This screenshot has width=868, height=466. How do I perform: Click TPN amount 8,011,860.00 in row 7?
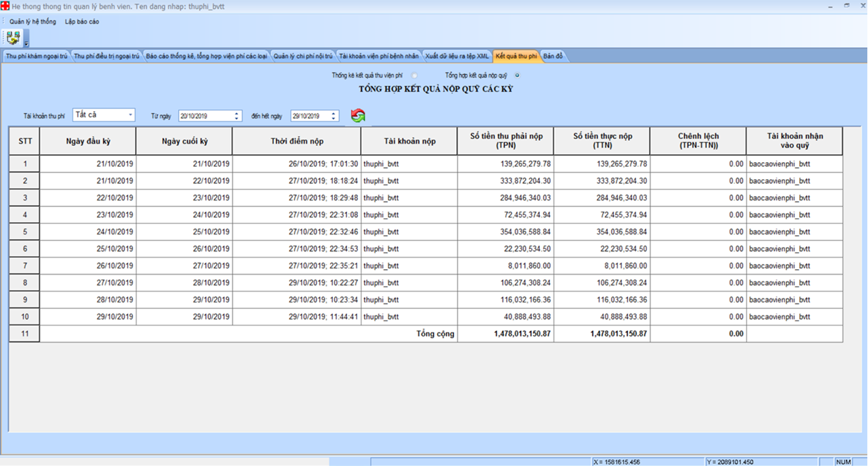click(x=530, y=266)
